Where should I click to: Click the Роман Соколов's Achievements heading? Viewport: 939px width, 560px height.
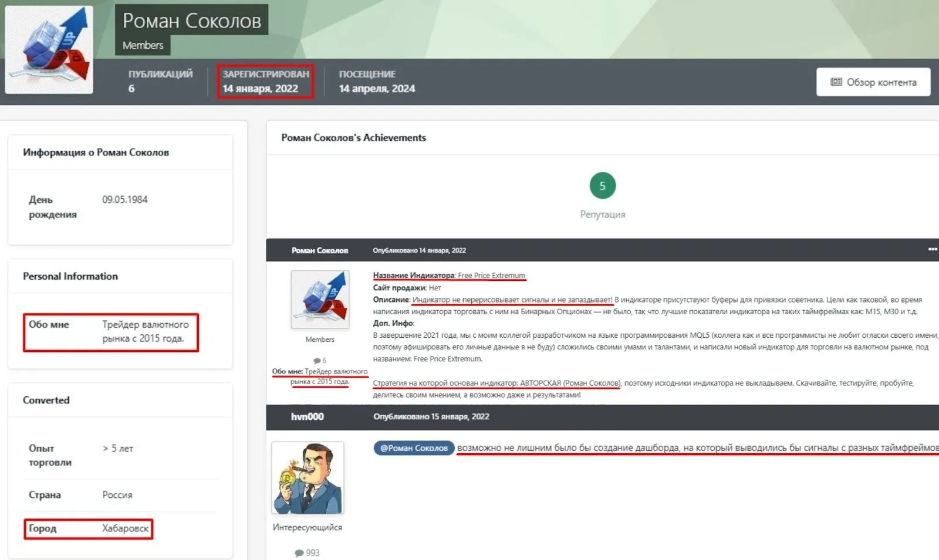pos(353,137)
